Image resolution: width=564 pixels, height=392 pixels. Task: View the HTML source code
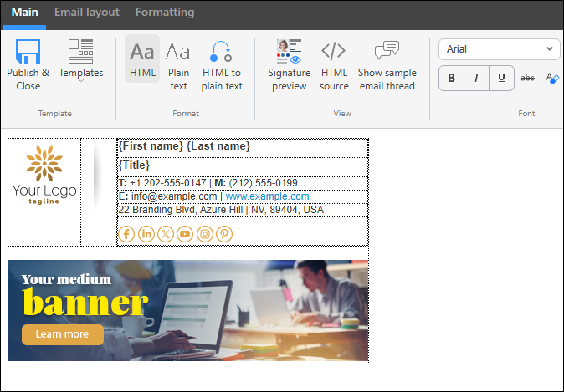coord(334,65)
